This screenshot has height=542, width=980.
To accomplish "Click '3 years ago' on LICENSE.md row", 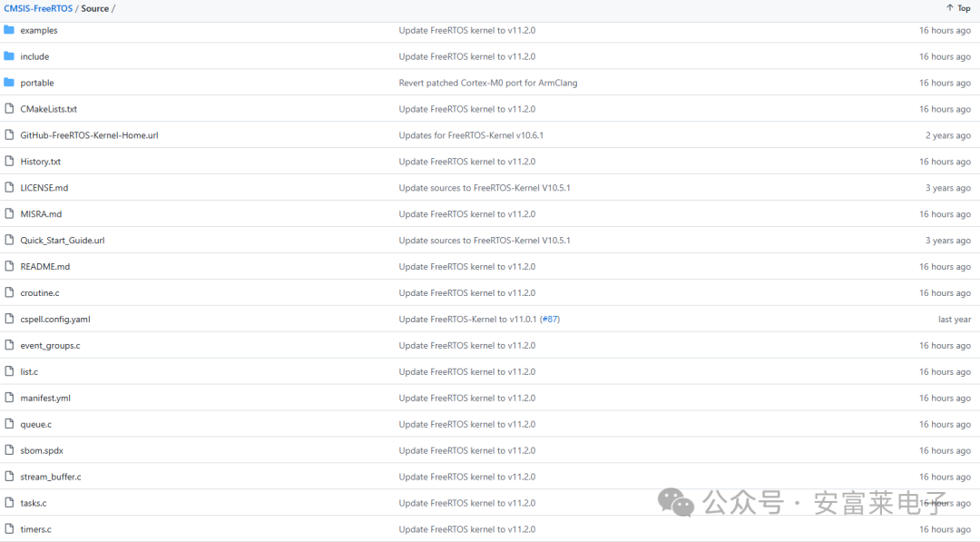I will (x=948, y=188).
